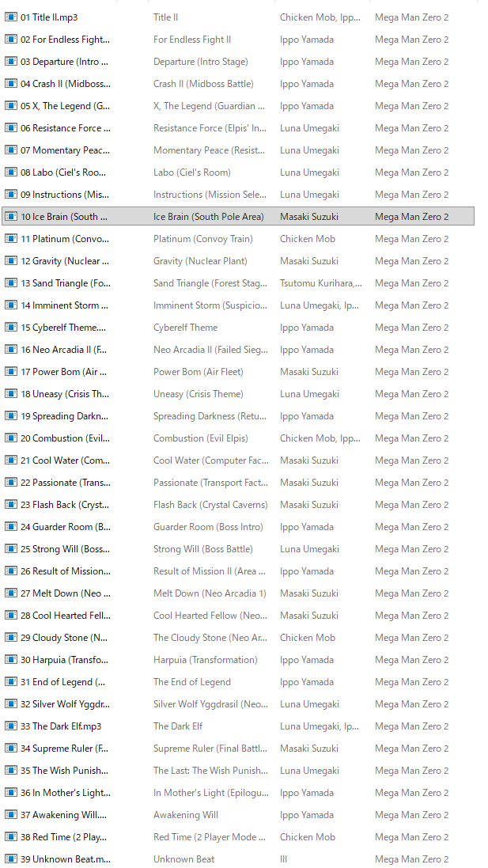
Task: Click title cell 'Combustion (Evil Elpis)'
Action: click(200, 438)
